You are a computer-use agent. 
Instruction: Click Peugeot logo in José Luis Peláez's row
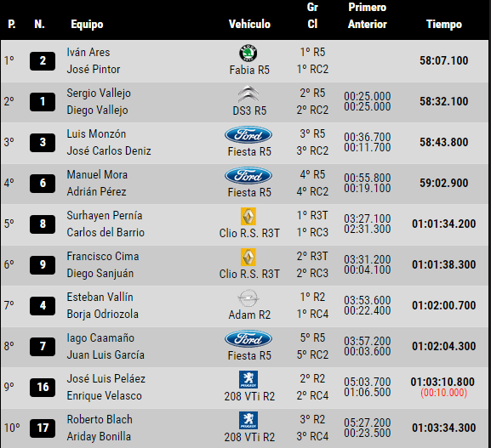click(x=248, y=379)
